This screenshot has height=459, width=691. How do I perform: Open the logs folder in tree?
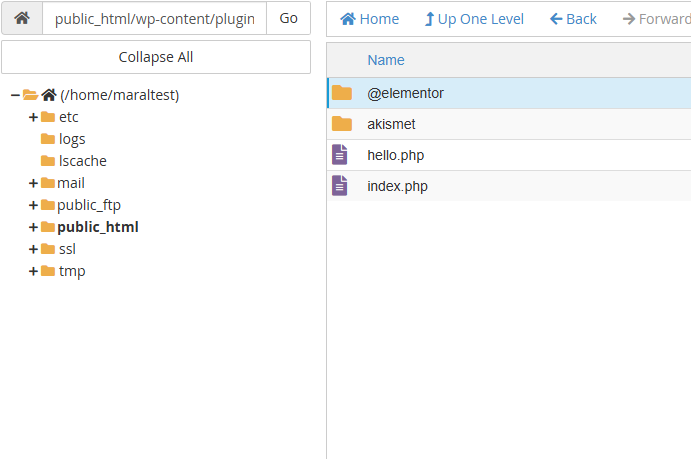[72, 139]
